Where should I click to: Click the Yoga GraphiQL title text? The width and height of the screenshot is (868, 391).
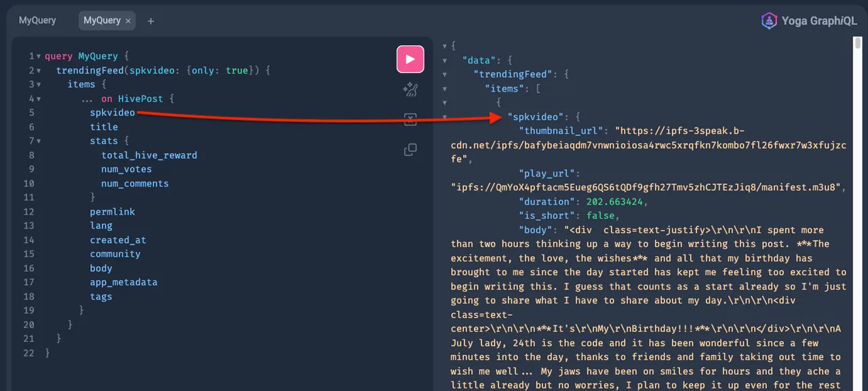pyautogui.click(x=819, y=21)
